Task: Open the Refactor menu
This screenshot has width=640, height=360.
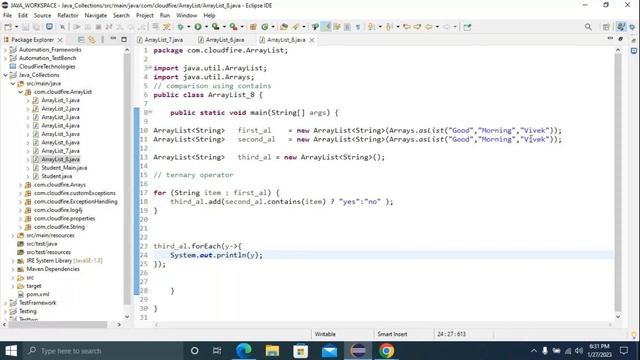Action: click(x=68, y=16)
